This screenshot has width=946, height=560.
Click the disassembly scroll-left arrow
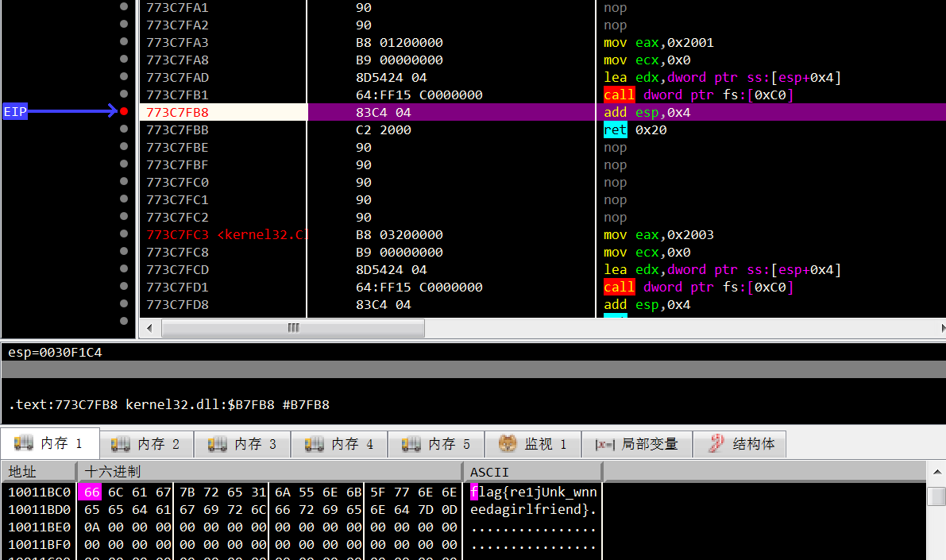coord(149,328)
